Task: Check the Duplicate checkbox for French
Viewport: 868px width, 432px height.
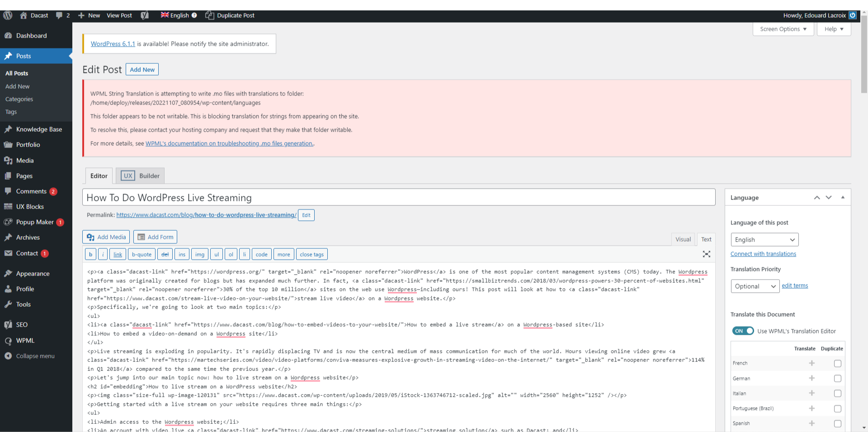Action: [837, 363]
